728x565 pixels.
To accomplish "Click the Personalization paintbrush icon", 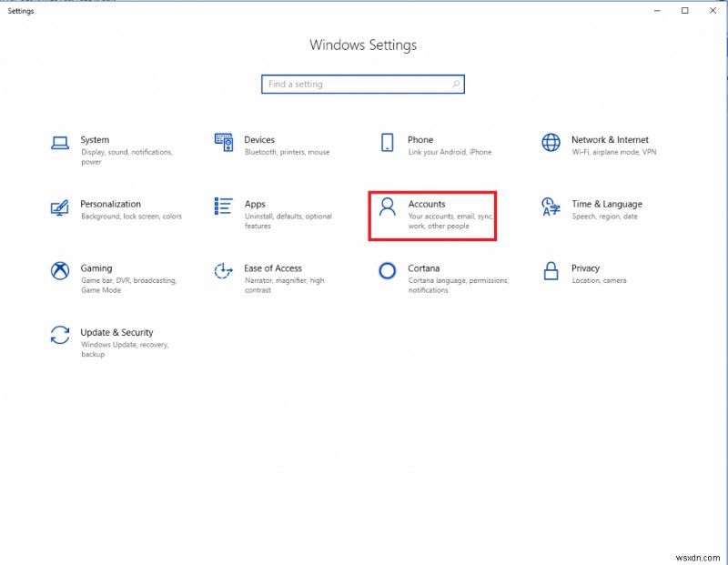I will [59, 209].
